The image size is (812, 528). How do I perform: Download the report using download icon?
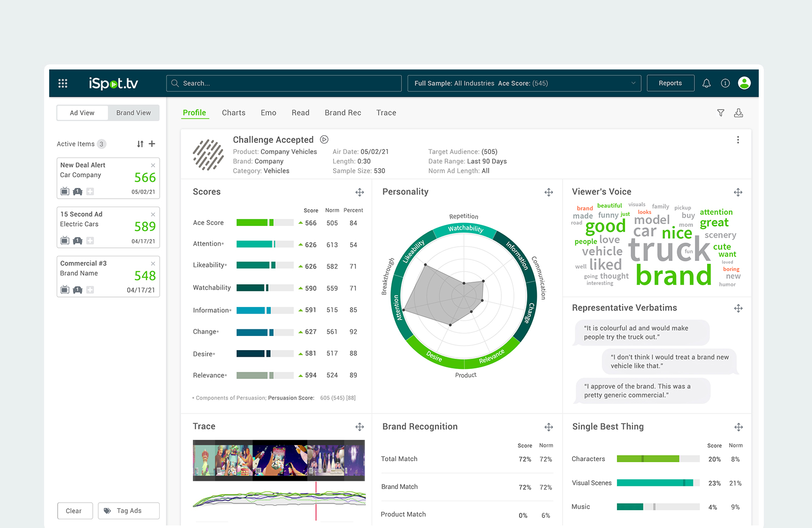739,113
